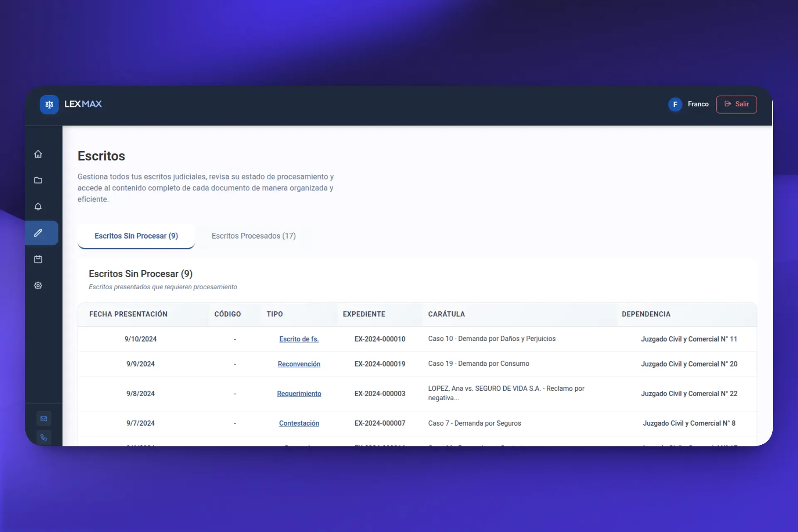Screen dimensions: 798x532
Task: Click the Franco user avatar
Action: [x=675, y=104]
